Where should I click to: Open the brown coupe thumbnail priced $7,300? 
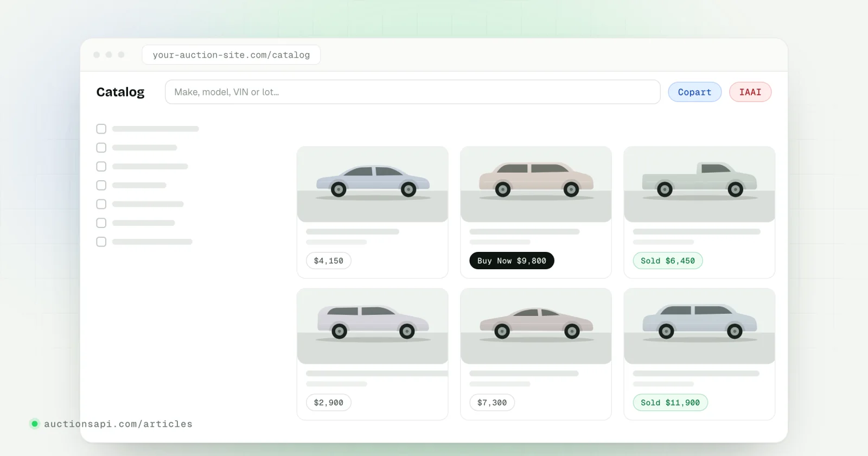click(x=536, y=326)
